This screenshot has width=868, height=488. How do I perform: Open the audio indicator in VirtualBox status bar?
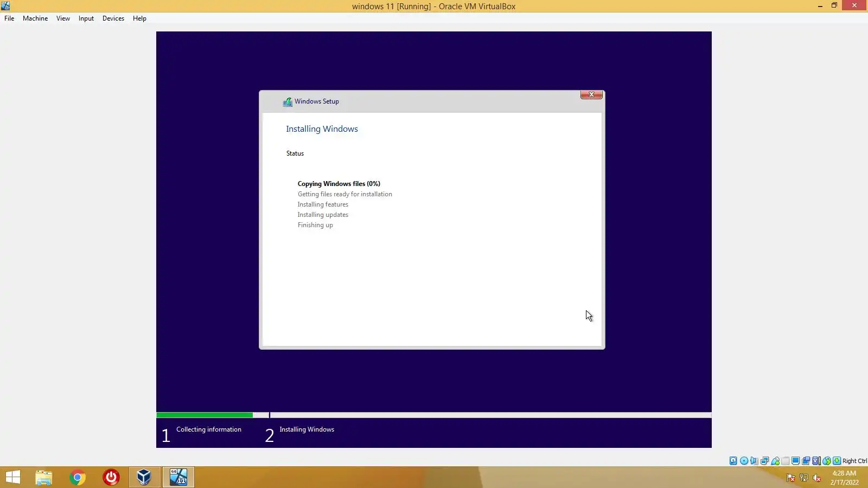[754, 461]
